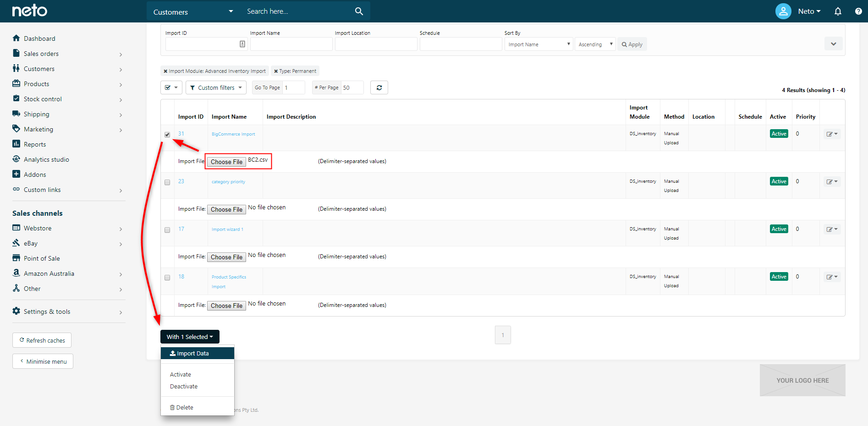Click the Settings & tools gear icon
This screenshot has height=426, width=868.
[16, 311]
